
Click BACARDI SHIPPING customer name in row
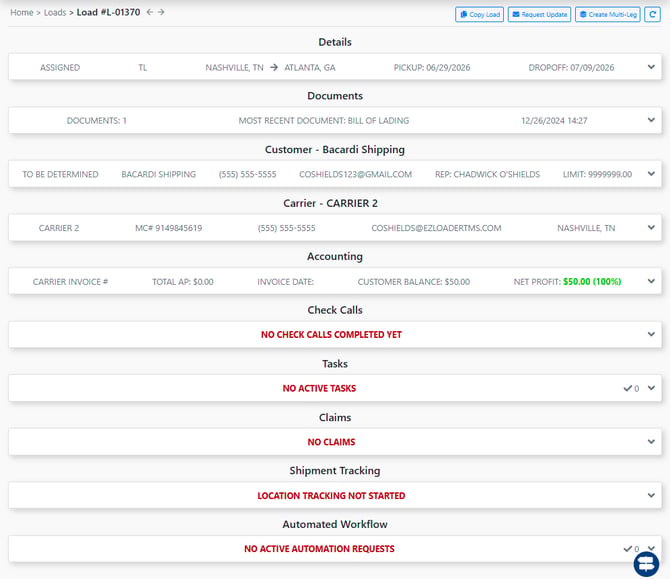(x=159, y=174)
